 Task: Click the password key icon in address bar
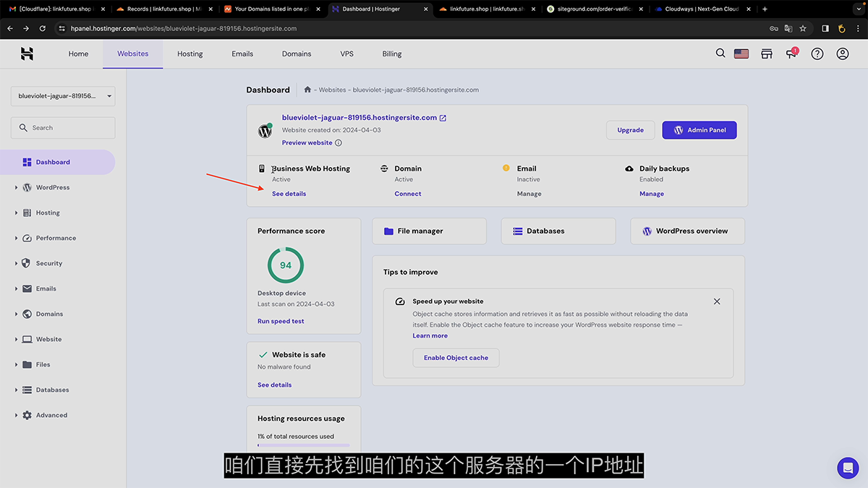(774, 28)
